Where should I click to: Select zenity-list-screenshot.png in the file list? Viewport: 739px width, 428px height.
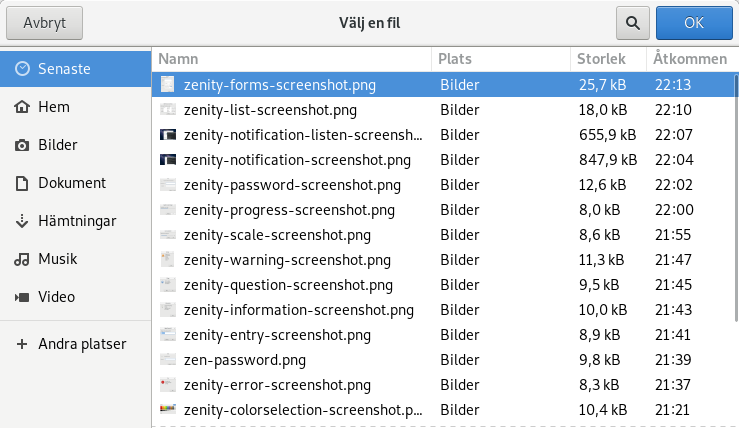[x=270, y=110]
